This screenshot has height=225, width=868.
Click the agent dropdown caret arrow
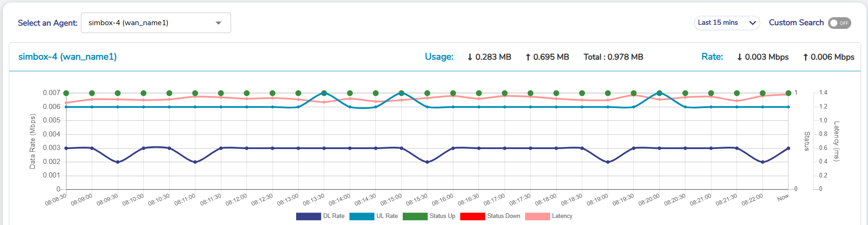[219, 23]
